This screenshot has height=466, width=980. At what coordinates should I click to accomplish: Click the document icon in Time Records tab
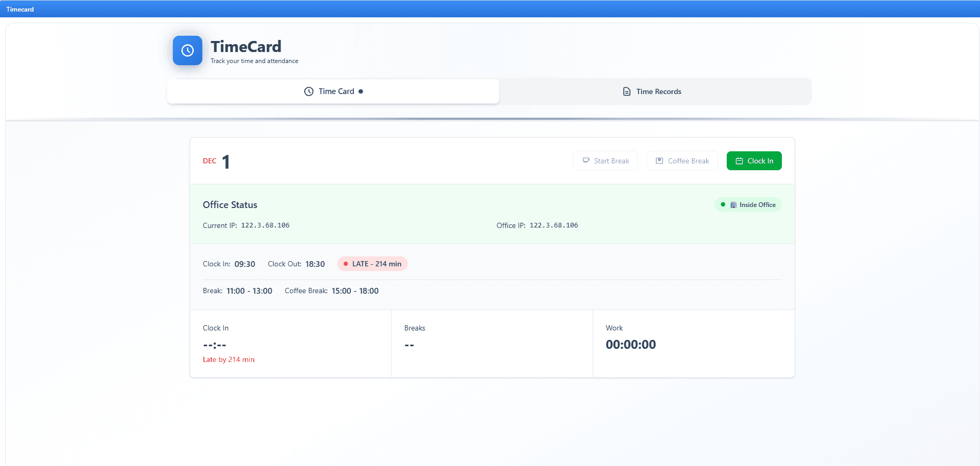pyautogui.click(x=627, y=91)
